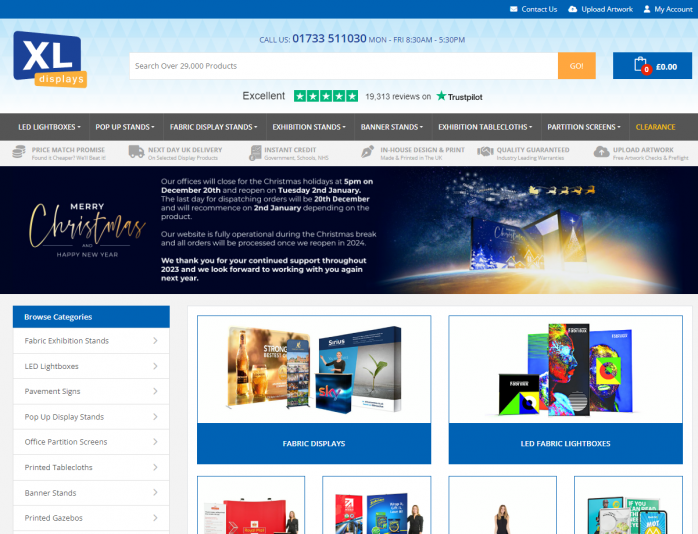Click the GO! search button
Image resolution: width=698 pixels, height=534 pixels.
[x=576, y=66]
